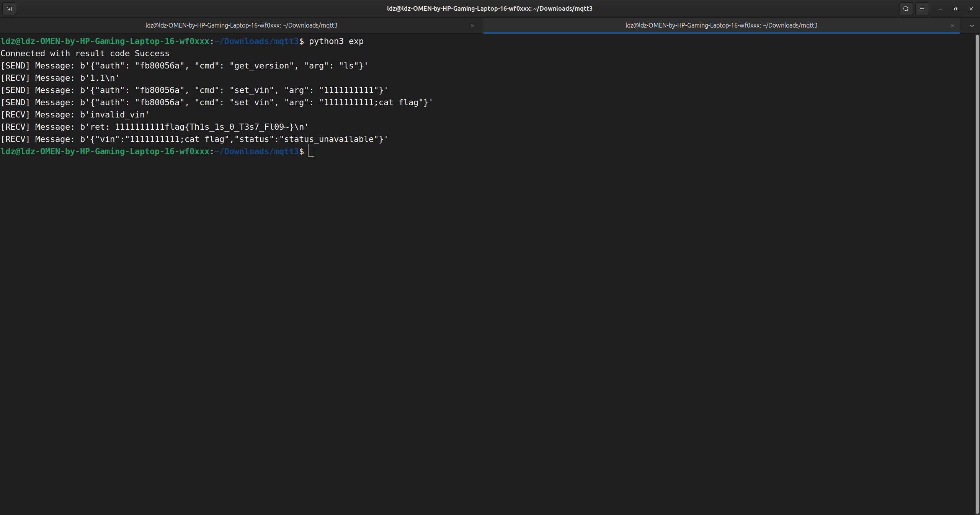Close the terminal window
The image size is (980, 515).
pos(971,9)
